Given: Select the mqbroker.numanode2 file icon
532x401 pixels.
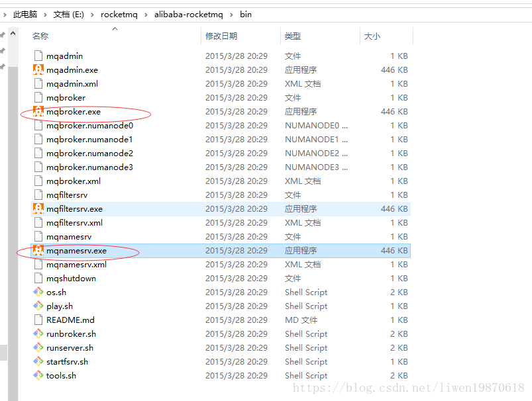Looking at the screenshot, I should coord(38,154).
